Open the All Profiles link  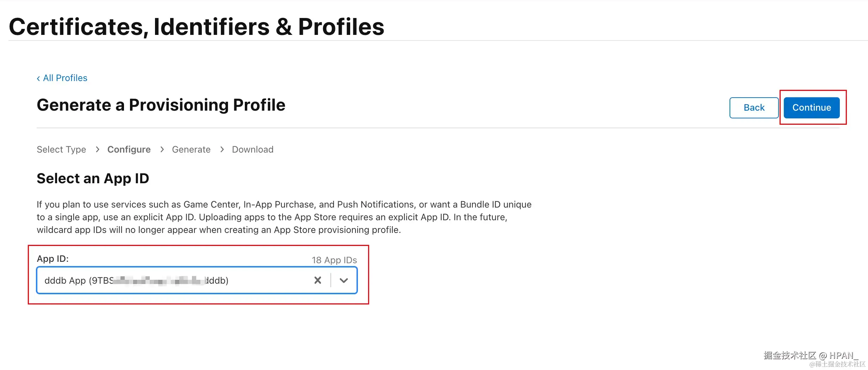(x=65, y=78)
